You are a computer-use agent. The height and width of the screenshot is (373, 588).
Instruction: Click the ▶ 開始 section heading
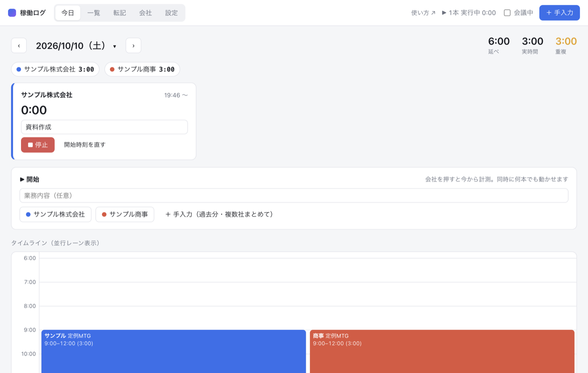pyautogui.click(x=29, y=180)
